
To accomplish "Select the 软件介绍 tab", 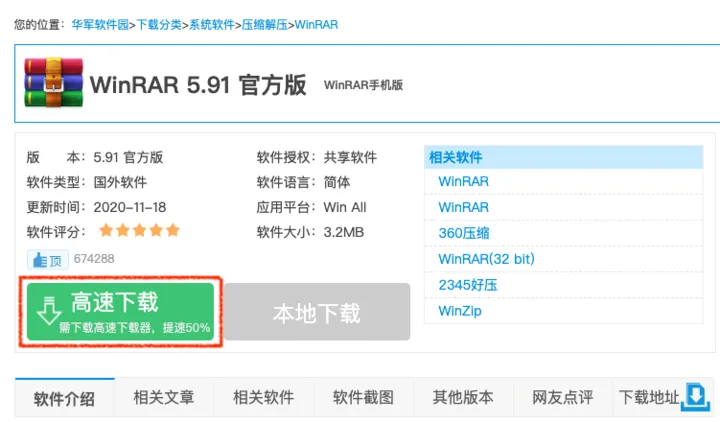I will (64, 398).
